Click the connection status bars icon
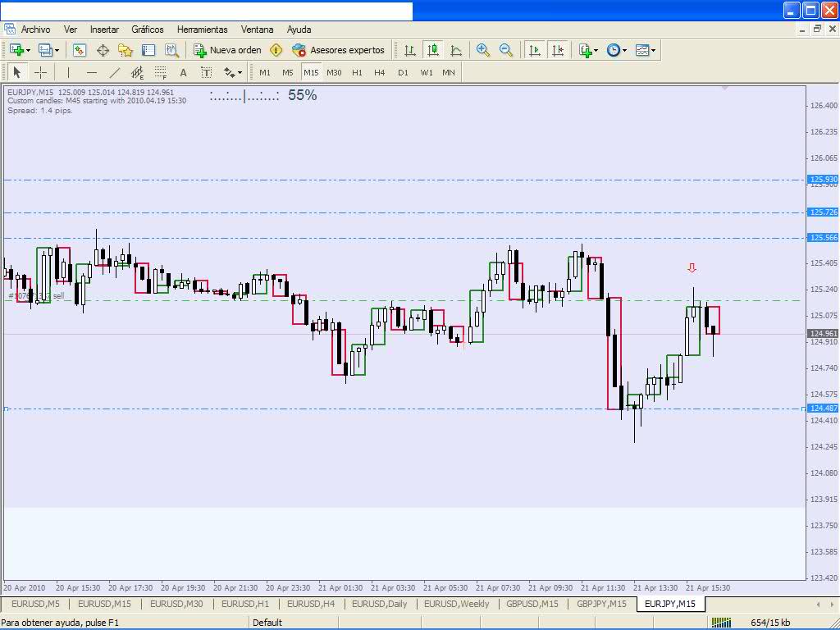The height and width of the screenshot is (630, 840). [x=722, y=622]
